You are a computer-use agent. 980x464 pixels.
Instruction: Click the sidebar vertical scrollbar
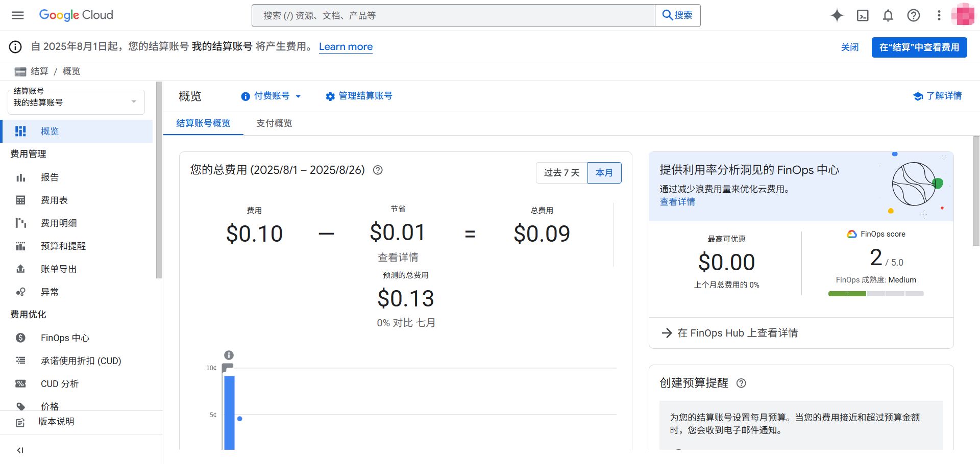click(159, 180)
